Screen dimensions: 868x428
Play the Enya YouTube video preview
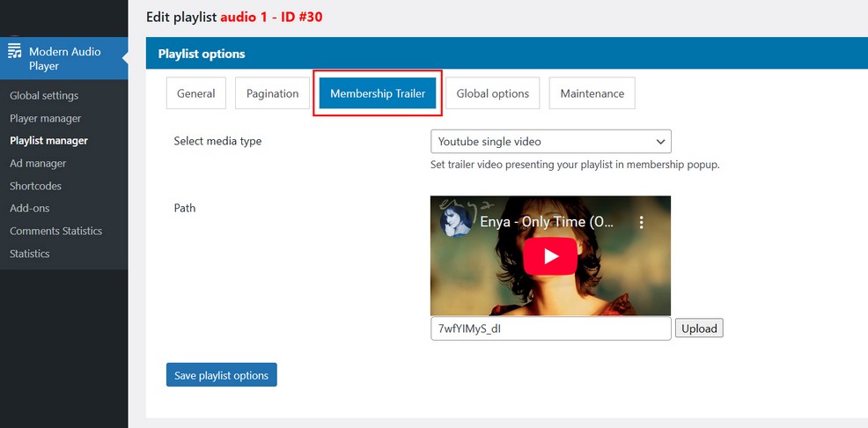(x=550, y=256)
